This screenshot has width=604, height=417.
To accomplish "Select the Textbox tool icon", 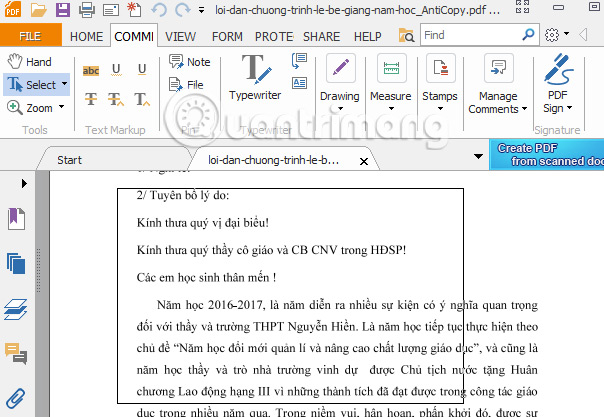I will (x=299, y=83).
